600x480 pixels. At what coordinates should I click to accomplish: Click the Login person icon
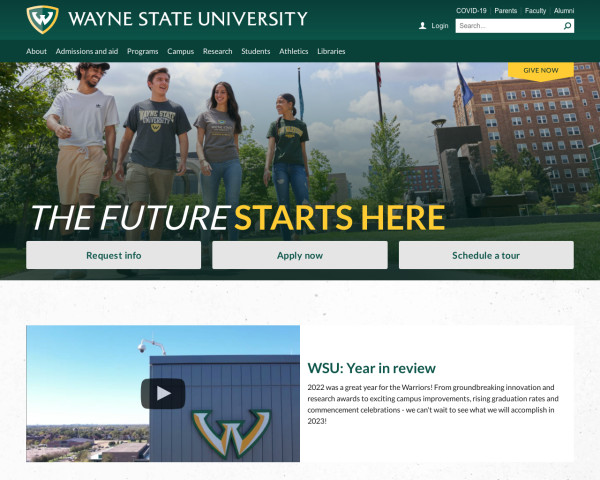[422, 26]
